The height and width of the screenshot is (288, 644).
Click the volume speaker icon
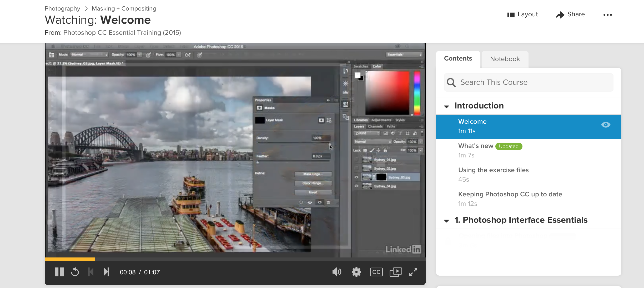pyautogui.click(x=336, y=272)
